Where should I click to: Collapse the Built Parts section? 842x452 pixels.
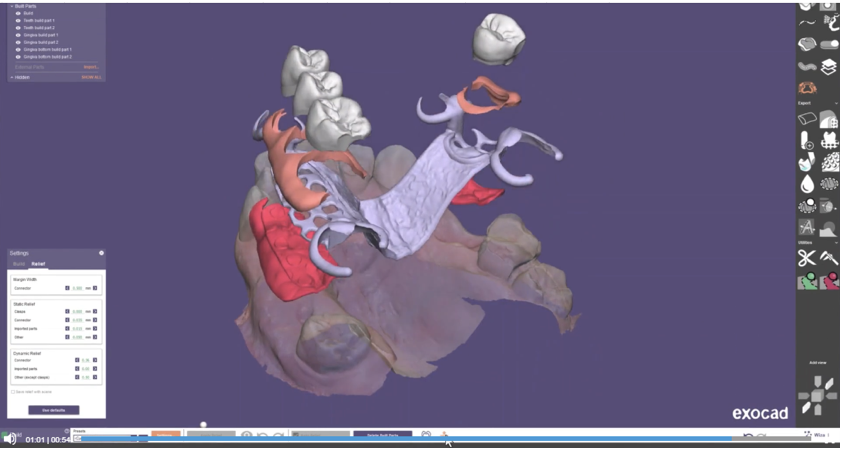tap(12, 6)
